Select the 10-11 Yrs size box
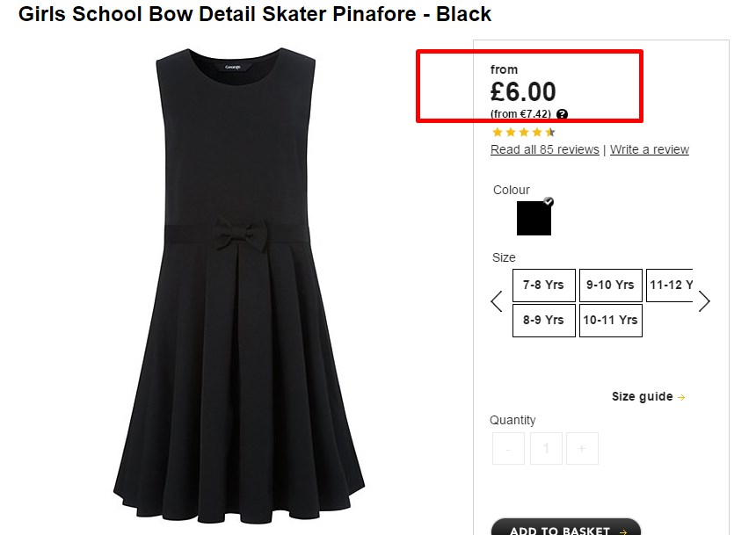The image size is (756, 535). point(610,321)
